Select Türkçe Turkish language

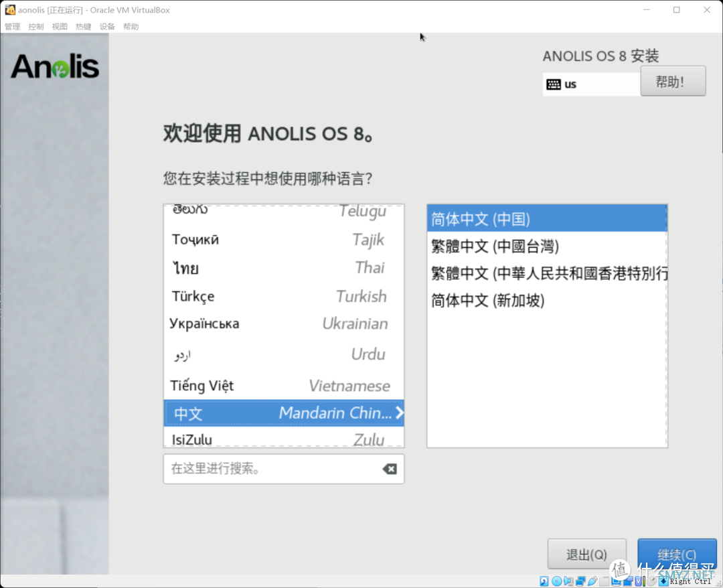tap(284, 296)
